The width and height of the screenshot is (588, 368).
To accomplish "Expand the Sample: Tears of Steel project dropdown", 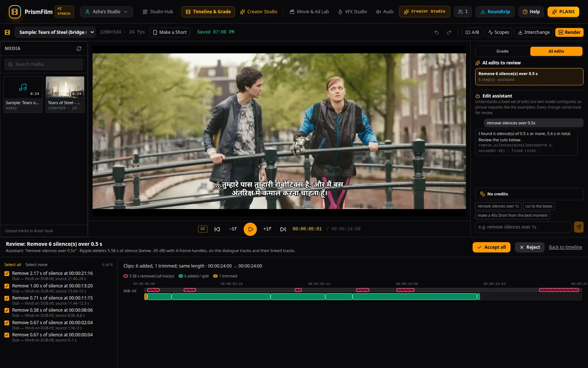I will coord(55,32).
